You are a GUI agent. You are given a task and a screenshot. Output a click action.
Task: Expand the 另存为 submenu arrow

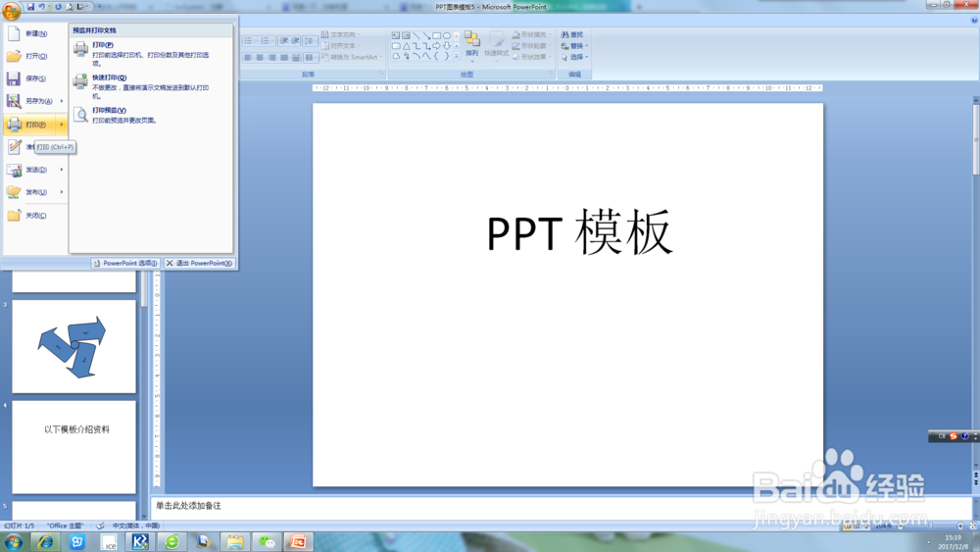point(61,101)
